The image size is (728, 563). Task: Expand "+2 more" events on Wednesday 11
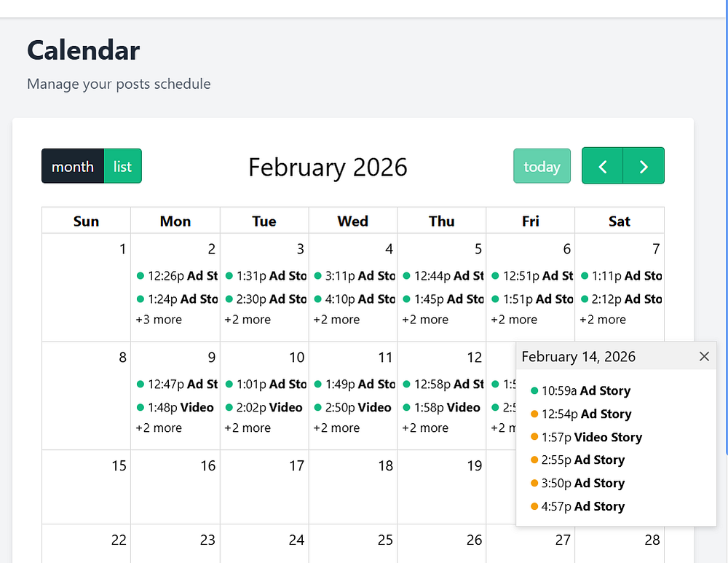[x=336, y=428]
